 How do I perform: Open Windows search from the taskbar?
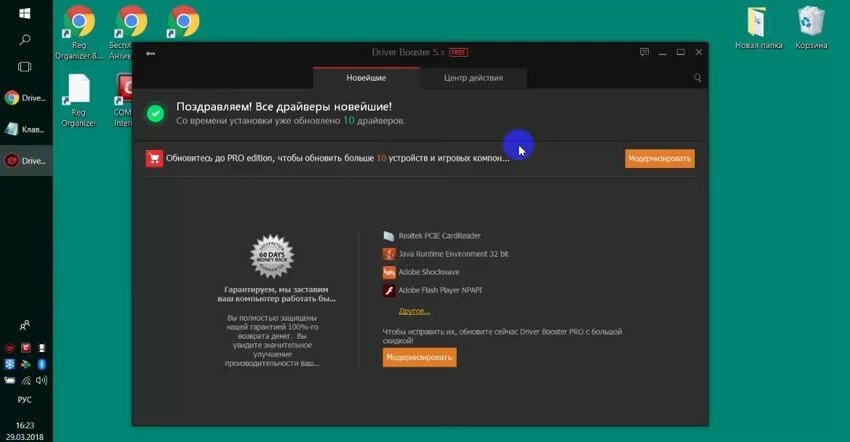tap(25, 40)
